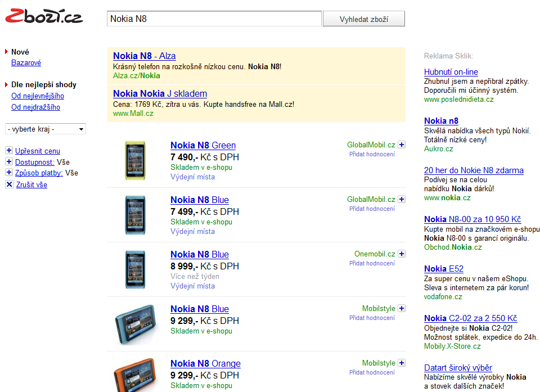Viewport: 540px width, 392px height.
Task: Expand plus icon for Mobilstyle Blue listing
Action: [x=402, y=308]
